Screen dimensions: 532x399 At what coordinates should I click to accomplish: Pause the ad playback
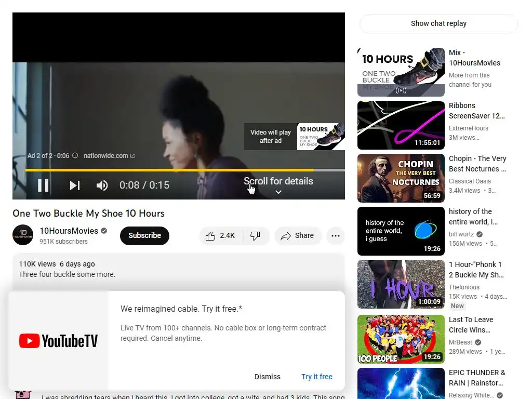[x=43, y=185]
